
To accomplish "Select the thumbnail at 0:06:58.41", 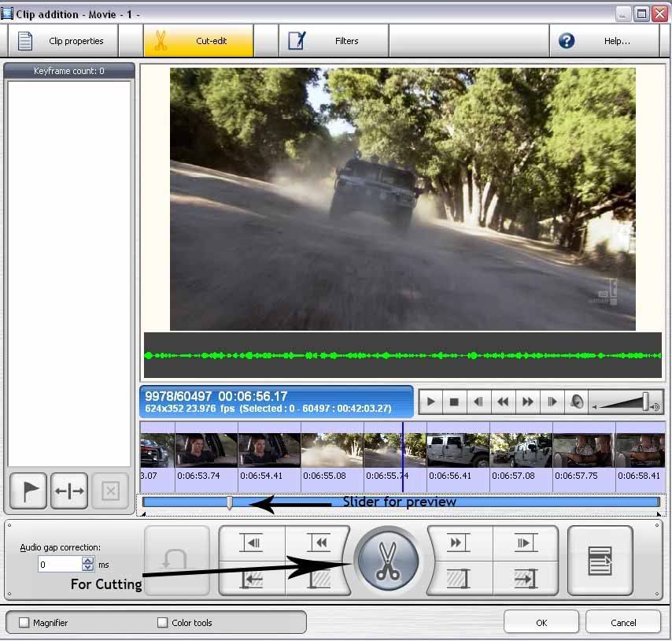I will tap(641, 450).
